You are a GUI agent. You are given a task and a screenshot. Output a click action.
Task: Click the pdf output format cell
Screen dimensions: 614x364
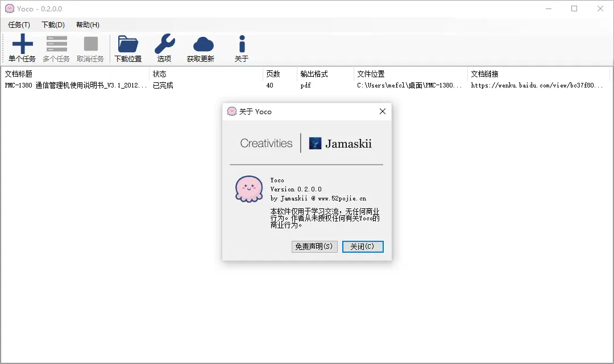click(x=306, y=85)
